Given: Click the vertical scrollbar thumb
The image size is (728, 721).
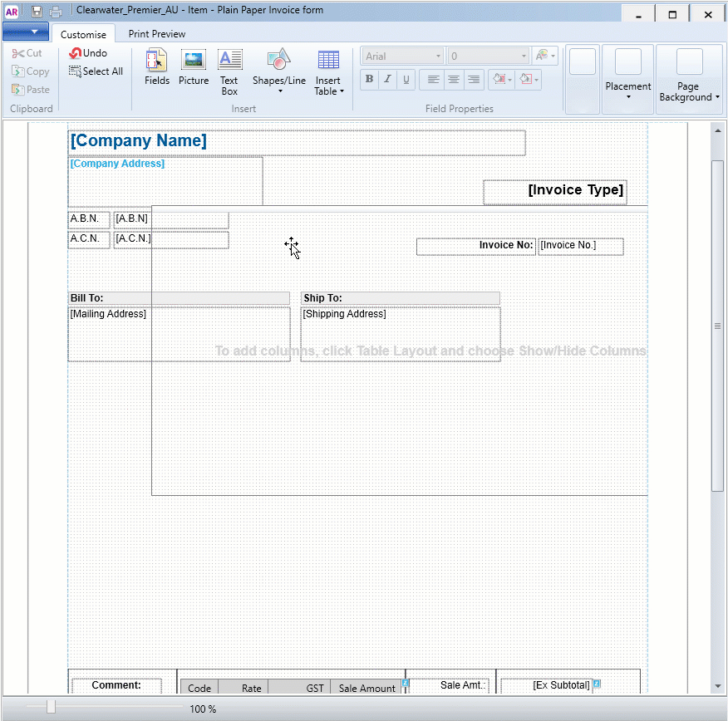Looking at the screenshot, I should (717, 326).
